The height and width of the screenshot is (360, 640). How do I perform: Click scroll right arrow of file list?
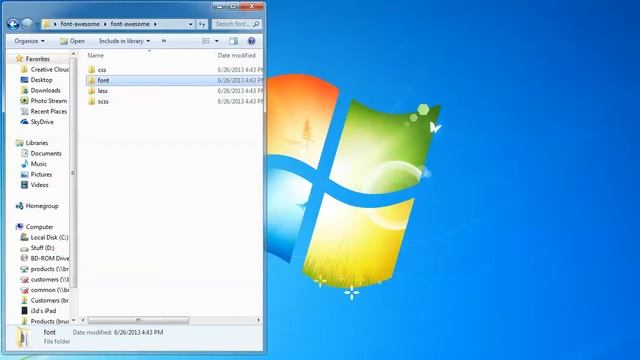click(258, 320)
